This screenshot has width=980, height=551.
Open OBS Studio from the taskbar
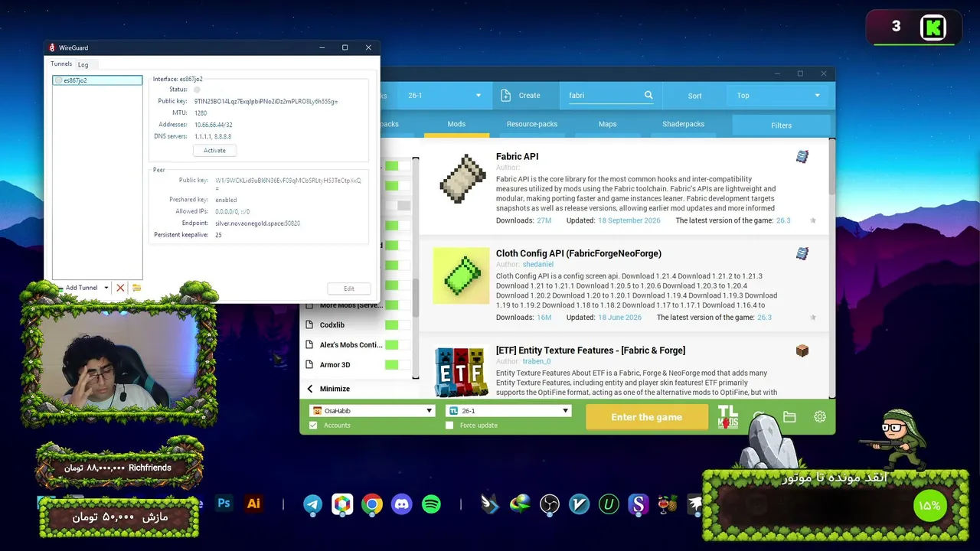[549, 504]
